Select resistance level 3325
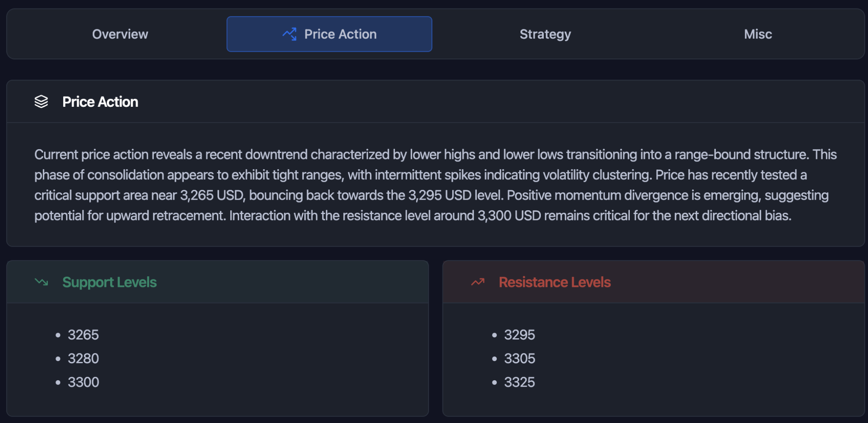The height and width of the screenshot is (423, 868). (520, 382)
